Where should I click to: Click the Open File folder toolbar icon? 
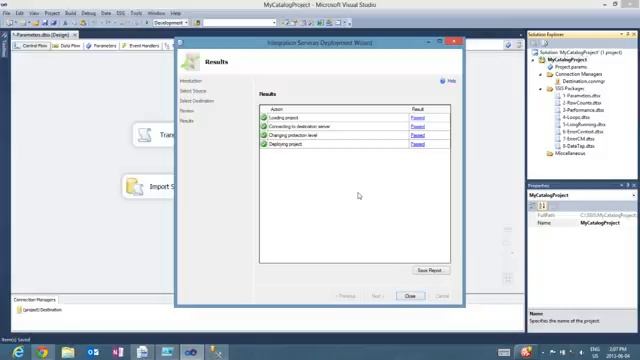click(36, 23)
